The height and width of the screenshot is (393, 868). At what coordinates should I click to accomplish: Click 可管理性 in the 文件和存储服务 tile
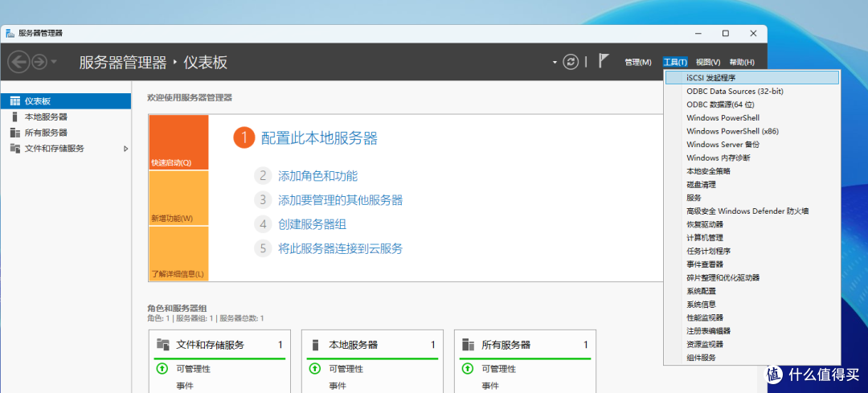[193, 369]
